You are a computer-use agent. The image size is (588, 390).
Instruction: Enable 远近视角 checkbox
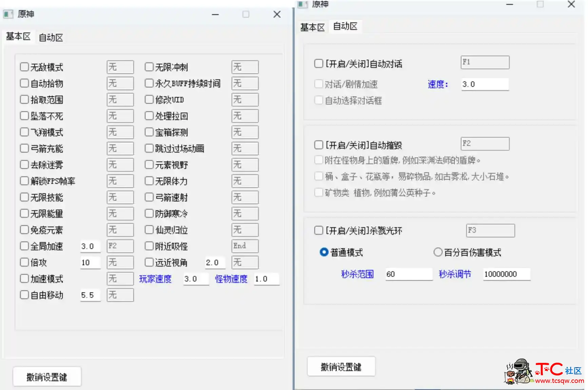pyautogui.click(x=149, y=262)
